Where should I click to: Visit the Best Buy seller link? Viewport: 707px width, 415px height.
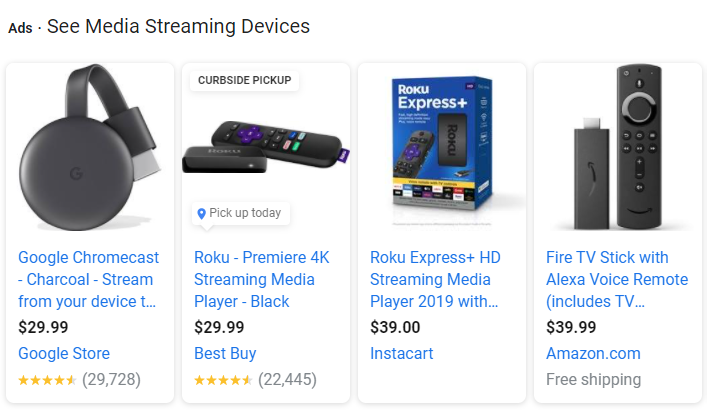tap(225, 353)
